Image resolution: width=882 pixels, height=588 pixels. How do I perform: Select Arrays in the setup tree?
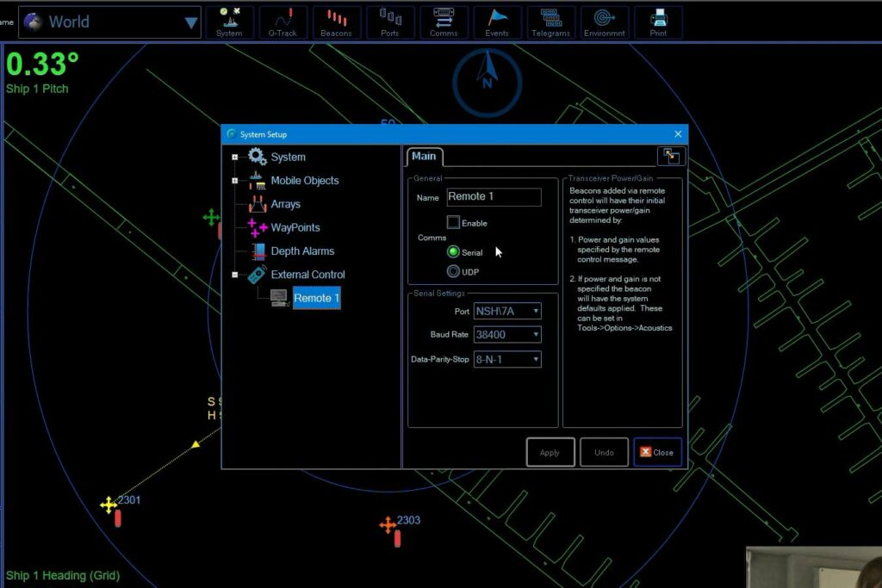[x=285, y=204]
